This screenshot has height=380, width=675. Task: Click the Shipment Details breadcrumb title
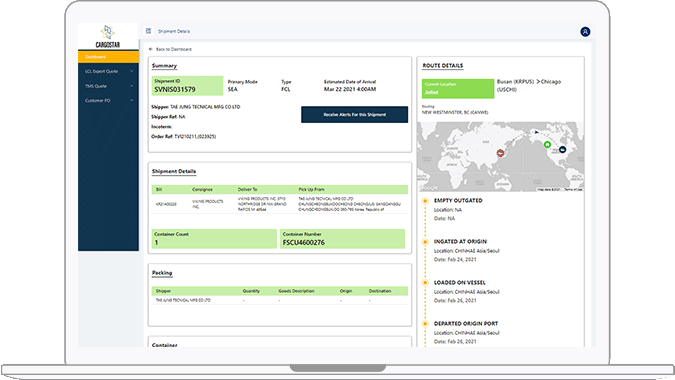click(173, 31)
